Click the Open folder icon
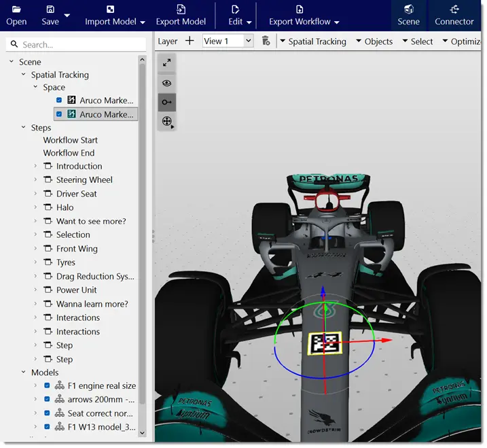The height and width of the screenshot is (448, 487). click(x=16, y=10)
